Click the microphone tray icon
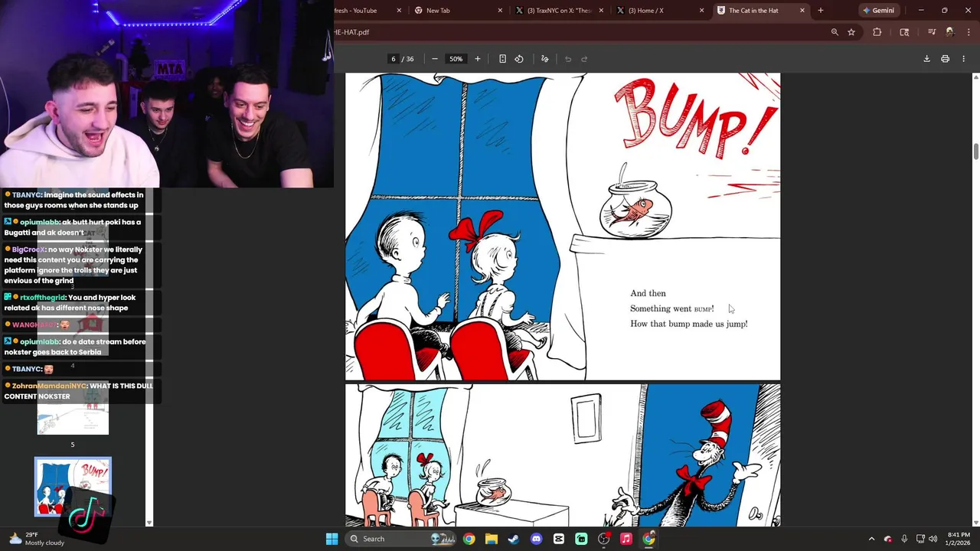Viewport: 980px width, 551px height. pos(904,539)
